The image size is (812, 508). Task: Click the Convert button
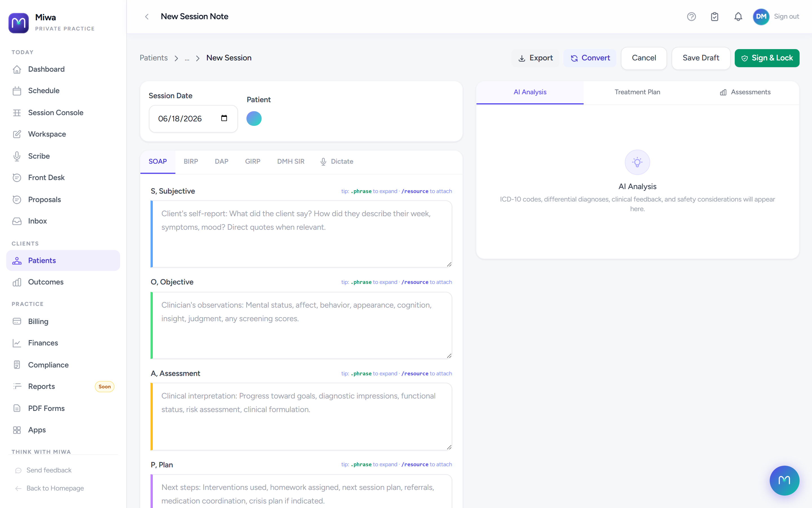590,58
